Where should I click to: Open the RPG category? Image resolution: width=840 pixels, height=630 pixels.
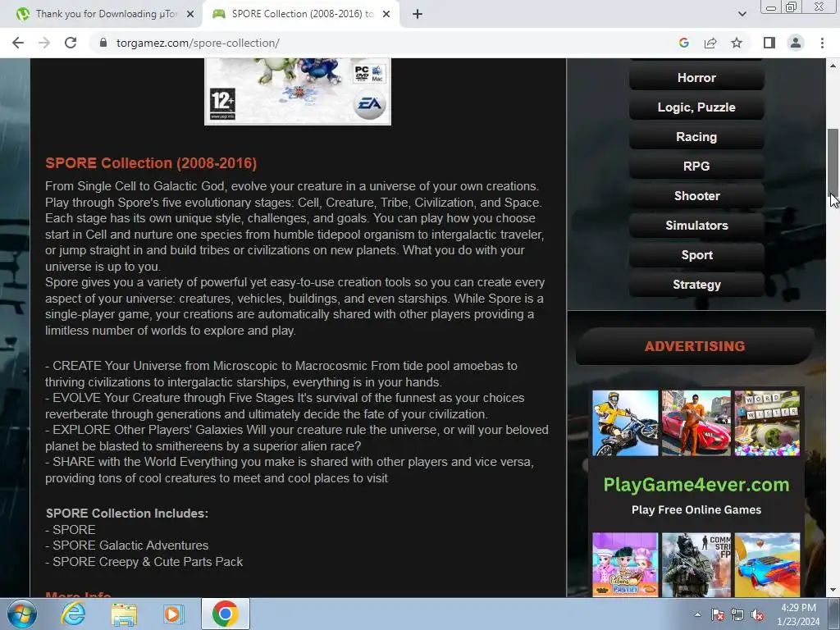click(x=696, y=166)
